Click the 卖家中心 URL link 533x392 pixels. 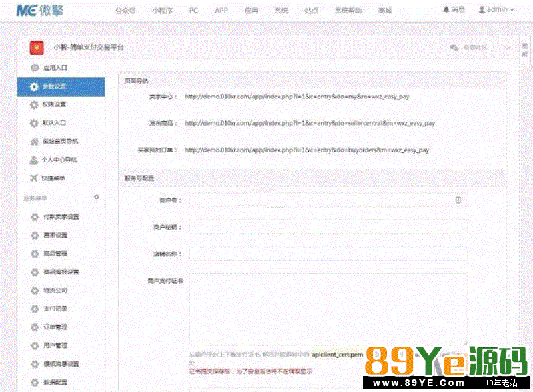tap(296, 97)
